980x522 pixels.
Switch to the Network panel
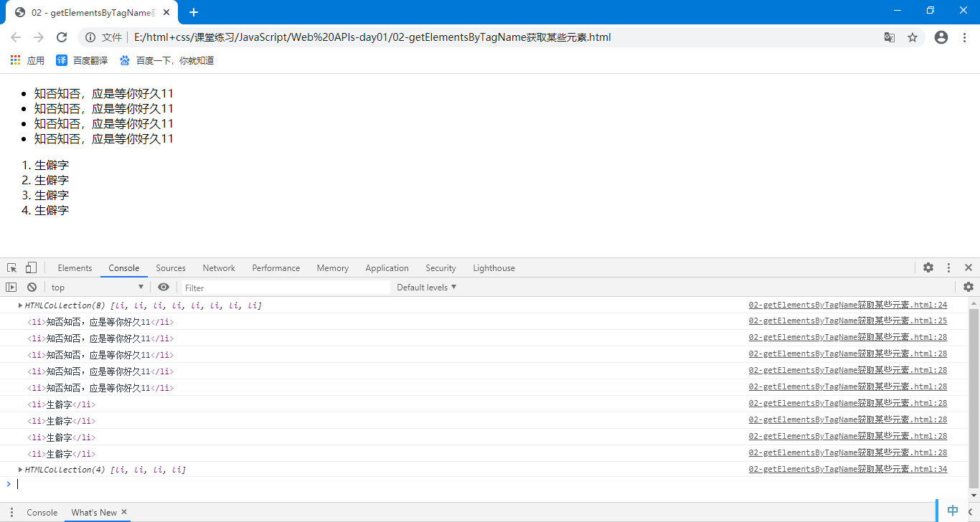[x=219, y=268]
